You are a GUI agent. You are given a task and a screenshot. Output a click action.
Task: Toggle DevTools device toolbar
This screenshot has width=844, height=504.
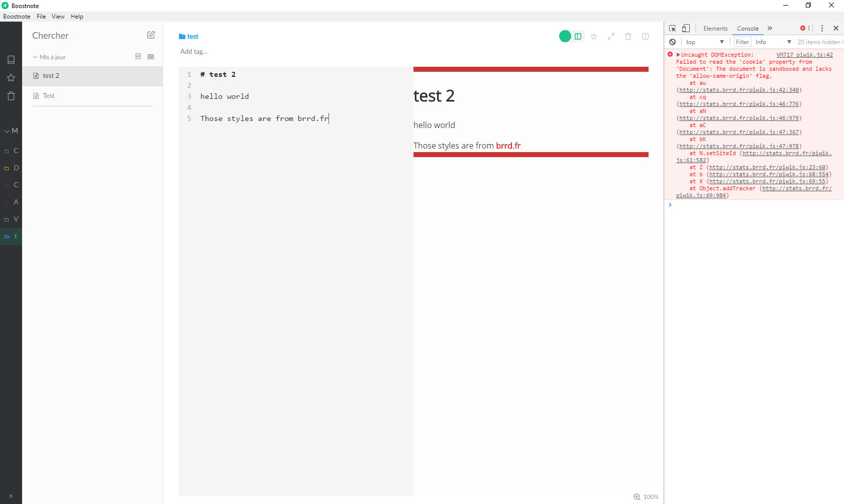pyautogui.click(x=686, y=29)
